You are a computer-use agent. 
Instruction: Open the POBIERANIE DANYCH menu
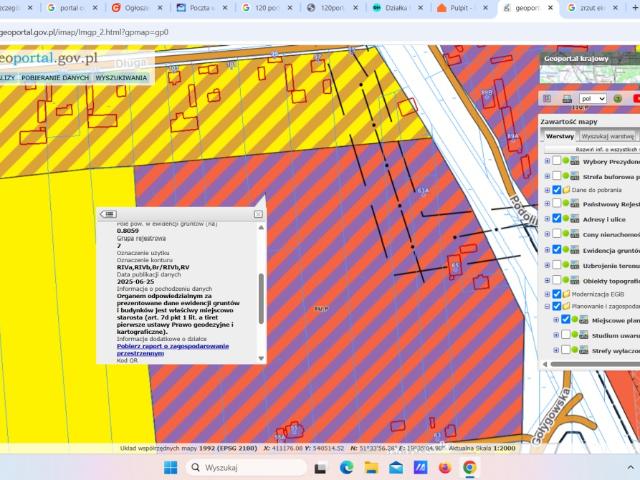tap(56, 77)
